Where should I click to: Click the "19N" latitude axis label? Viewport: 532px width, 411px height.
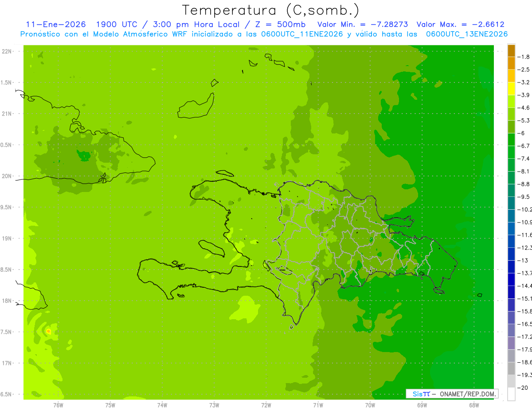7,238
